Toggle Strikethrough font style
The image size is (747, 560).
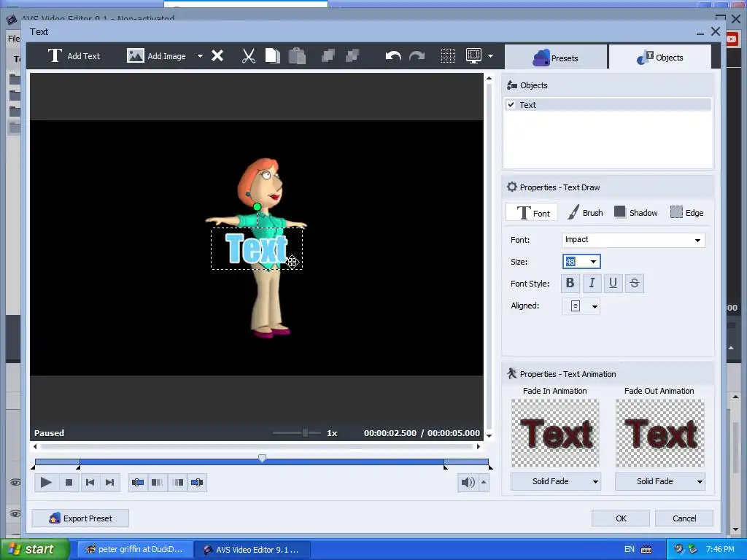634,283
